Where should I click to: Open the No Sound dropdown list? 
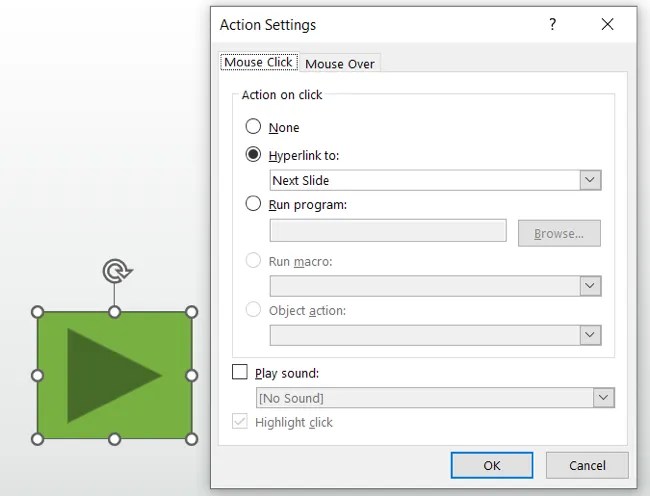(604, 397)
